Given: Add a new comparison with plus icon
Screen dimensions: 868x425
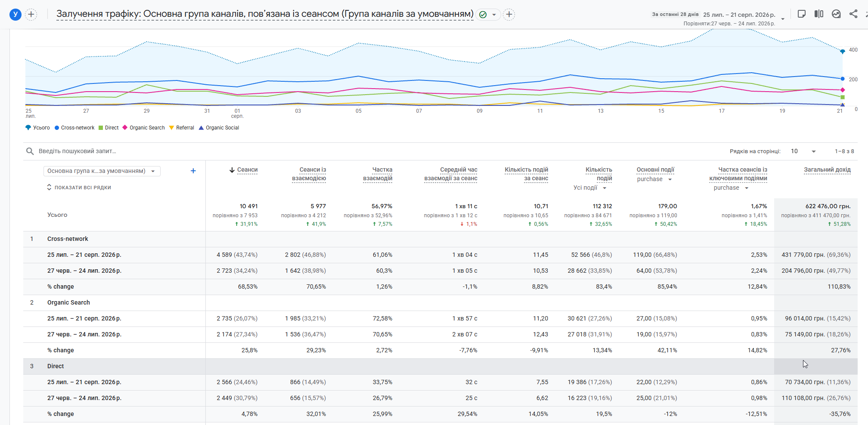Looking at the screenshot, I should (31, 15).
